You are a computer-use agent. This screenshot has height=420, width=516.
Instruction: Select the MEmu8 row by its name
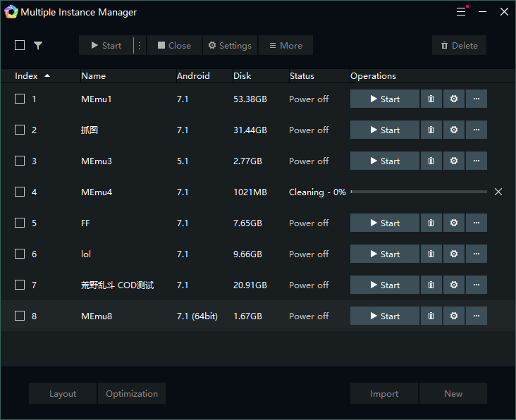(x=97, y=316)
